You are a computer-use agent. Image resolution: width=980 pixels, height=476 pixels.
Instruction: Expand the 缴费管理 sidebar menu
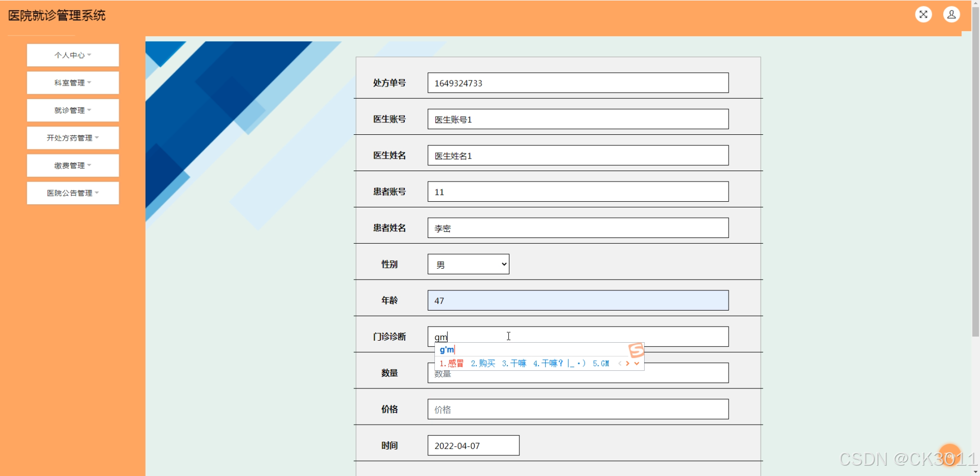(73, 165)
